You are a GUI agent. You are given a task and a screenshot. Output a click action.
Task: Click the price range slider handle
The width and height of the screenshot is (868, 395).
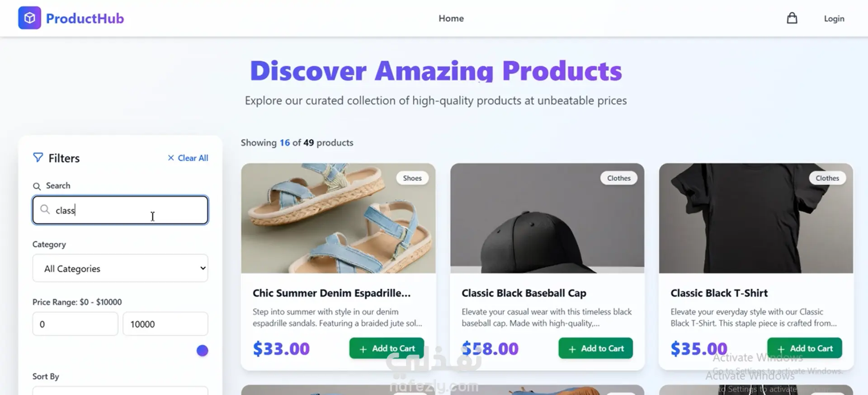[x=202, y=350]
